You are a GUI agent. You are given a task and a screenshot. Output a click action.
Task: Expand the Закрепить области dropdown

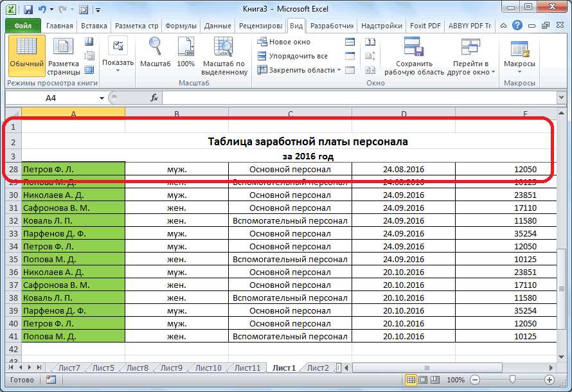pos(301,70)
